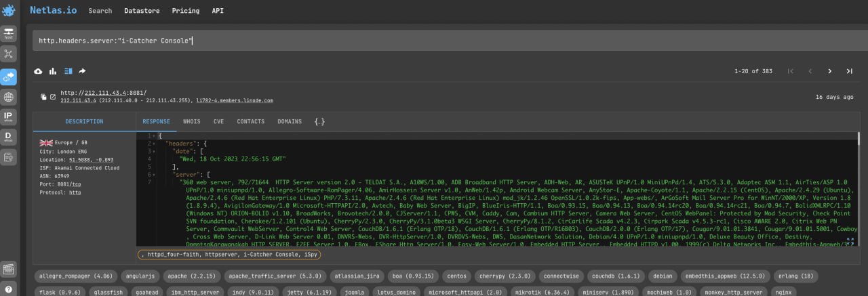Switch to the DOMAINS tab
Screen dimensions: 868x296
click(290, 122)
